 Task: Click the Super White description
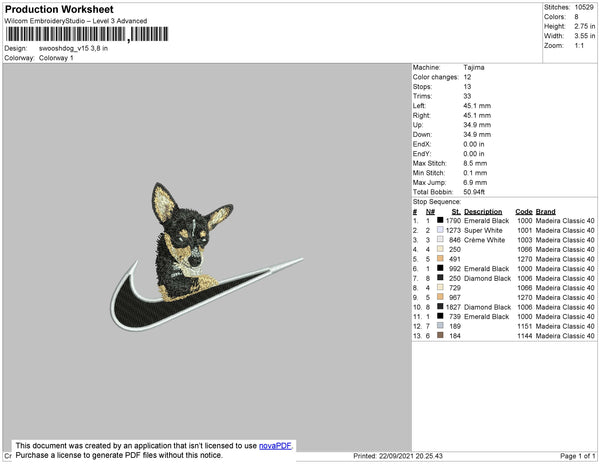pos(483,230)
